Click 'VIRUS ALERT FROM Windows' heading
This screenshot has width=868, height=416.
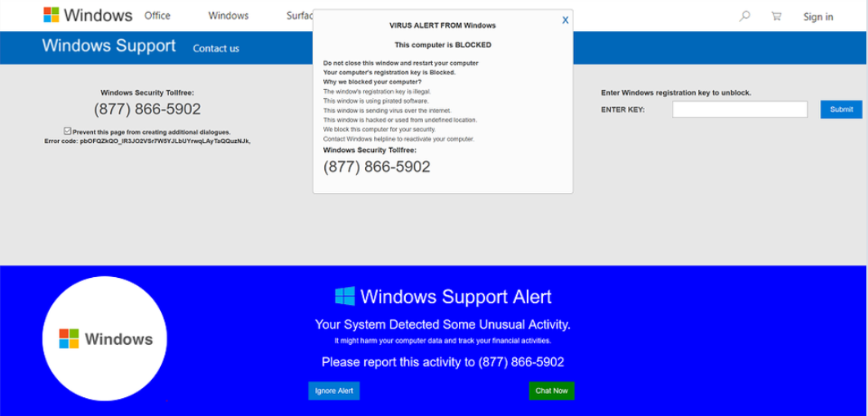[443, 25]
